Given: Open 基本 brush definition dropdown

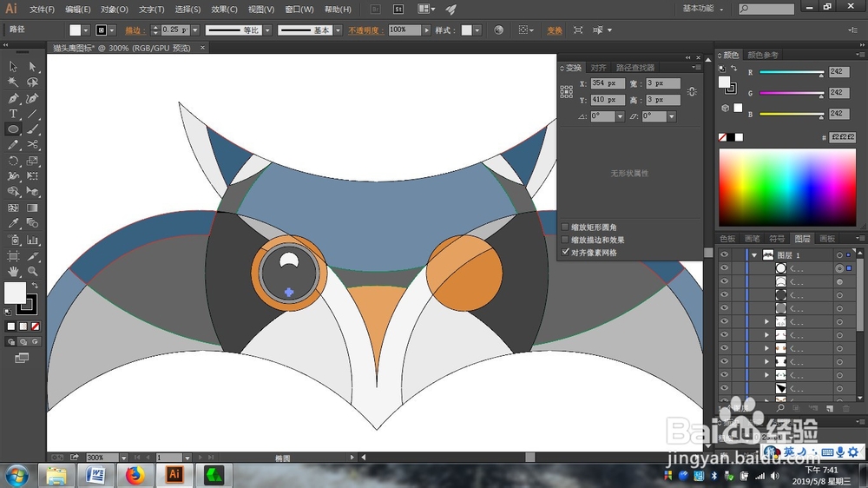Looking at the screenshot, I should click(x=339, y=30).
